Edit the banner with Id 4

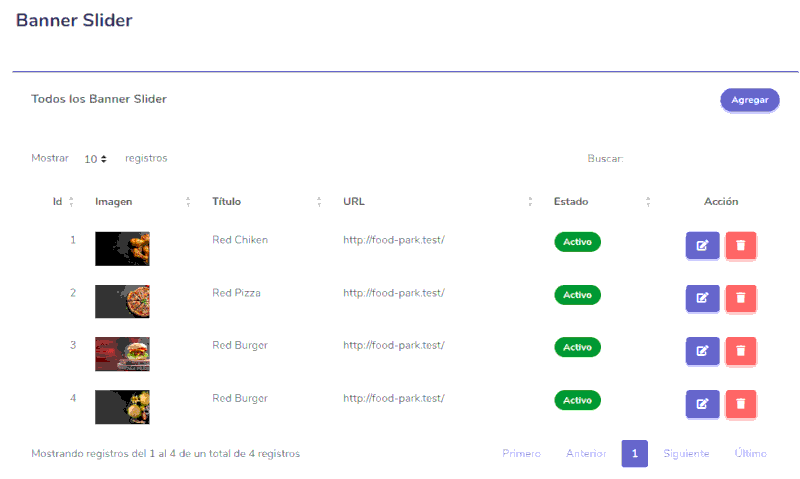[702, 403]
